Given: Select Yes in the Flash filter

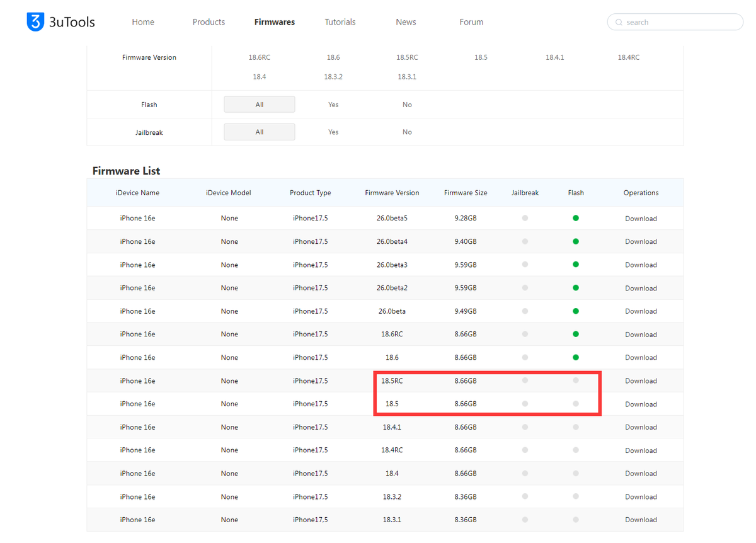Looking at the screenshot, I should pyautogui.click(x=333, y=105).
